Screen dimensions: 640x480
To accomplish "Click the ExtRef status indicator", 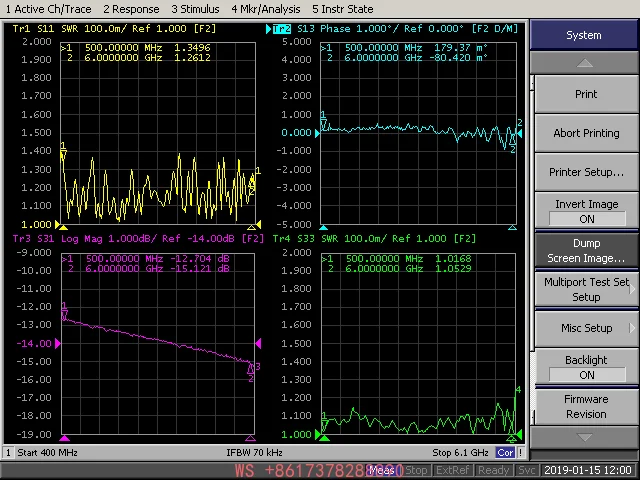I will 452,471.
